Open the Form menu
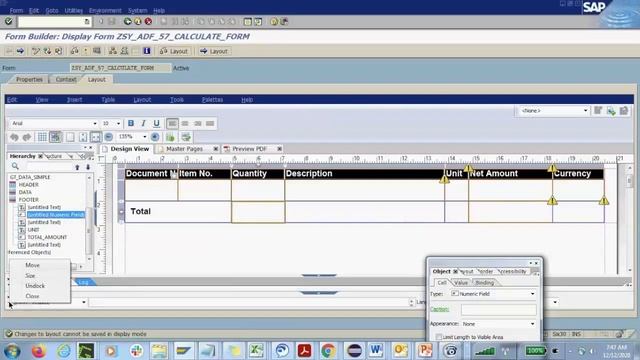This screenshot has width=640, height=360. click(x=16, y=10)
